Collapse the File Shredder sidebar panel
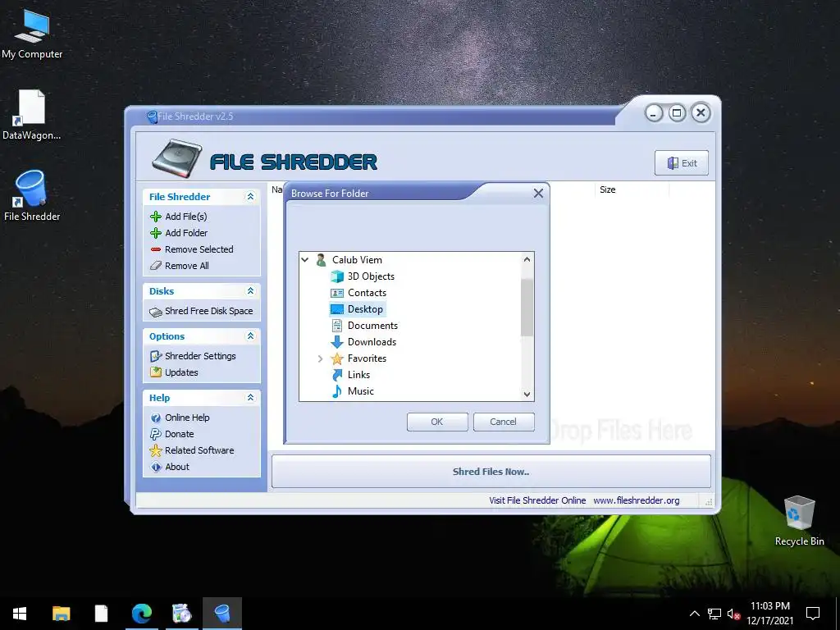The height and width of the screenshot is (630, 840). click(250, 197)
